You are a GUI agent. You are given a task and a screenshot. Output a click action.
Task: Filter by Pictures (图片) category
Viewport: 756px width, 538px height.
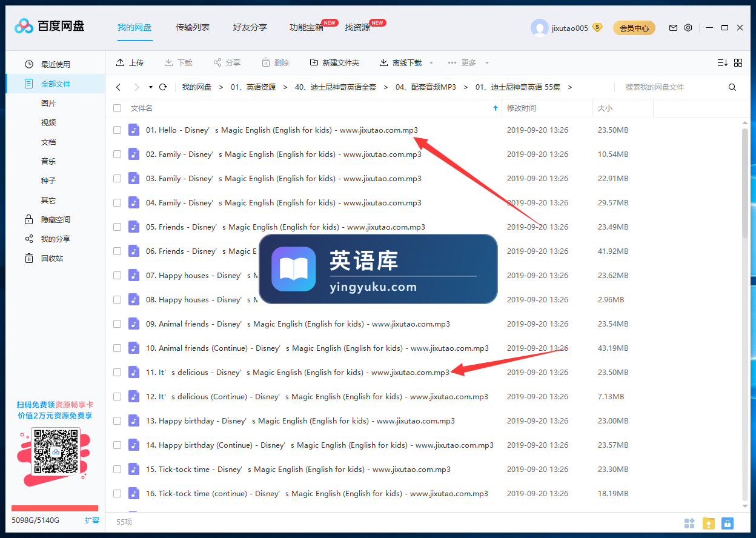[48, 103]
